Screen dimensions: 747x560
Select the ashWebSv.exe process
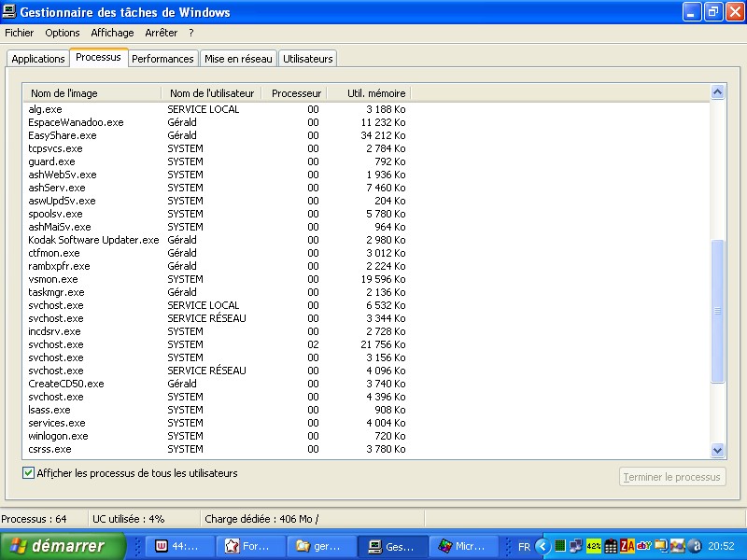(217, 175)
